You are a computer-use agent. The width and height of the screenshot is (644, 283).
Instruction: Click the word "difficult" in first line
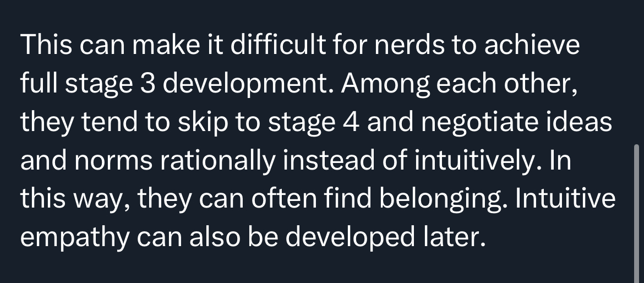(x=278, y=44)
